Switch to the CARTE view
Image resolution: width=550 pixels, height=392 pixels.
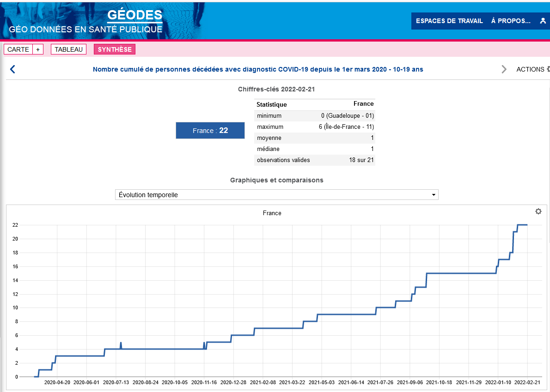(18, 49)
